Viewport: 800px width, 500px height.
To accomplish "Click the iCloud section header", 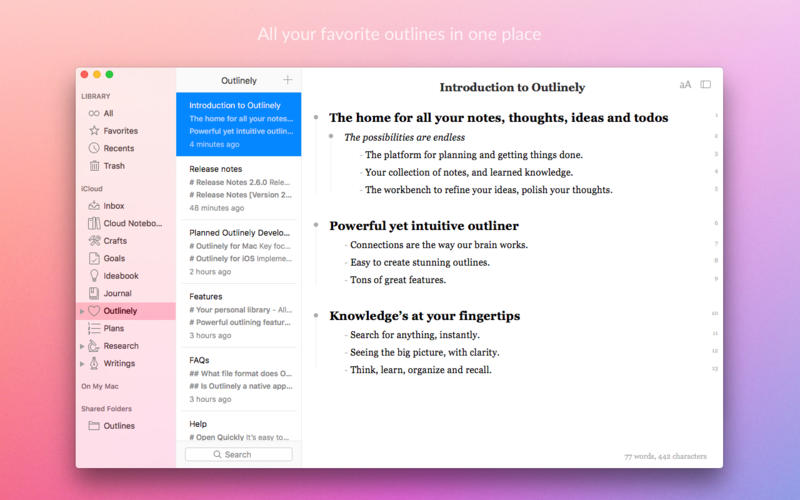I will point(92,189).
